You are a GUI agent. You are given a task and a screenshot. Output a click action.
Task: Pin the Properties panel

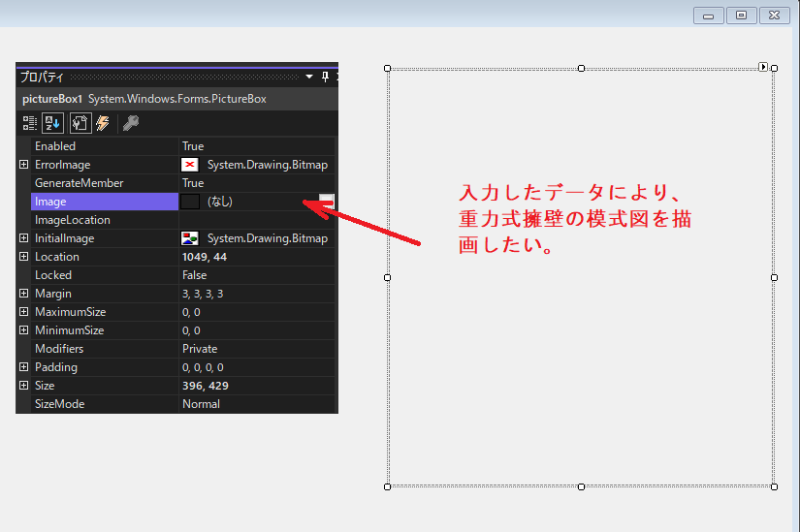[325, 77]
